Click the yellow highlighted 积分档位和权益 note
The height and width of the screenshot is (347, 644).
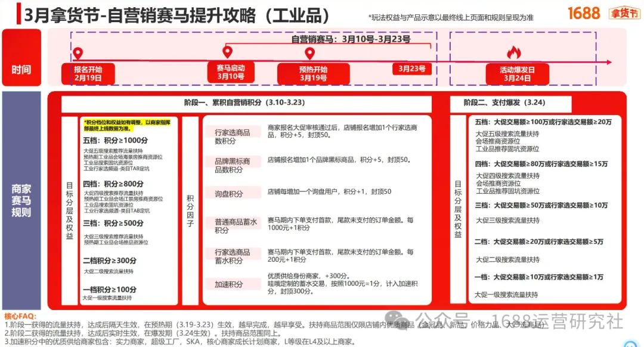point(127,125)
